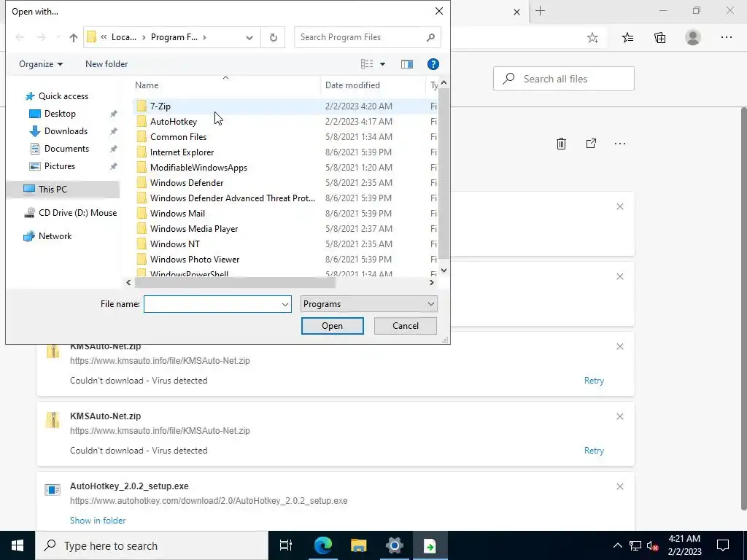Open the Edge profile avatar

tap(693, 37)
